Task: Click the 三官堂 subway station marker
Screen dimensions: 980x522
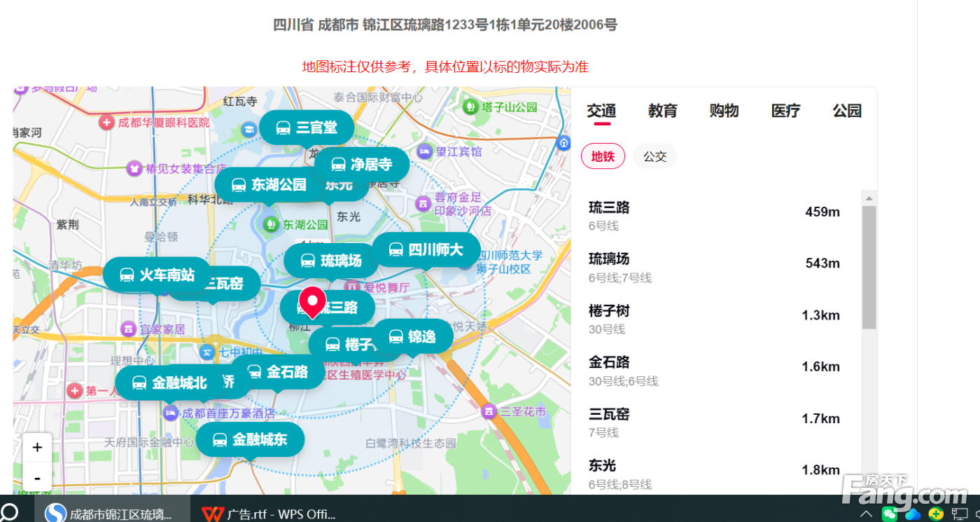Action: point(307,128)
